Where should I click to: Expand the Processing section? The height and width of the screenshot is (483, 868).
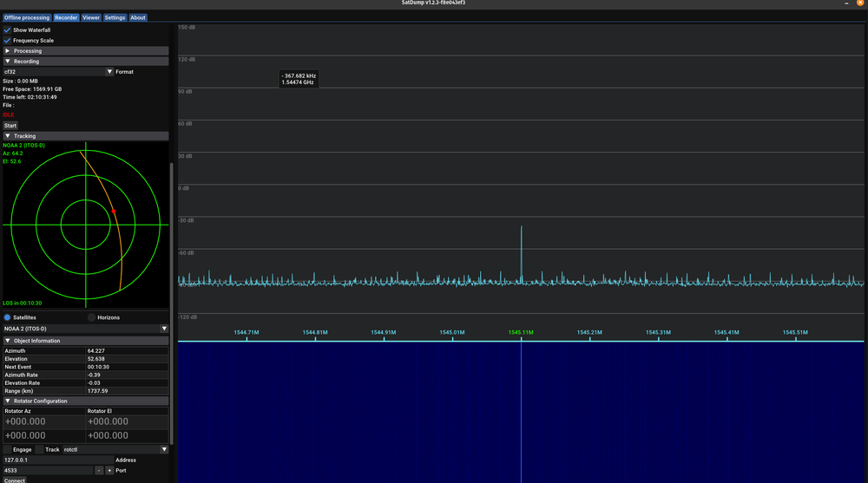pos(8,51)
